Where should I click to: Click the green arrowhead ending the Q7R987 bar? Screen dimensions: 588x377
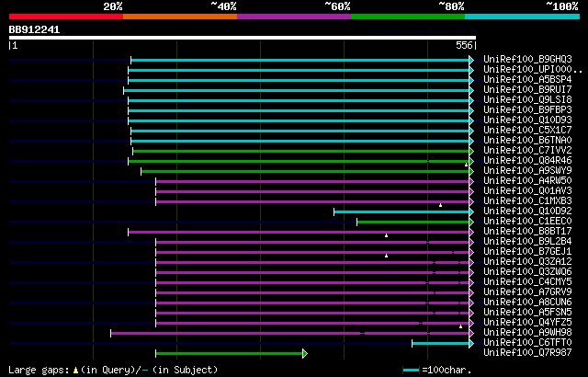(x=305, y=353)
